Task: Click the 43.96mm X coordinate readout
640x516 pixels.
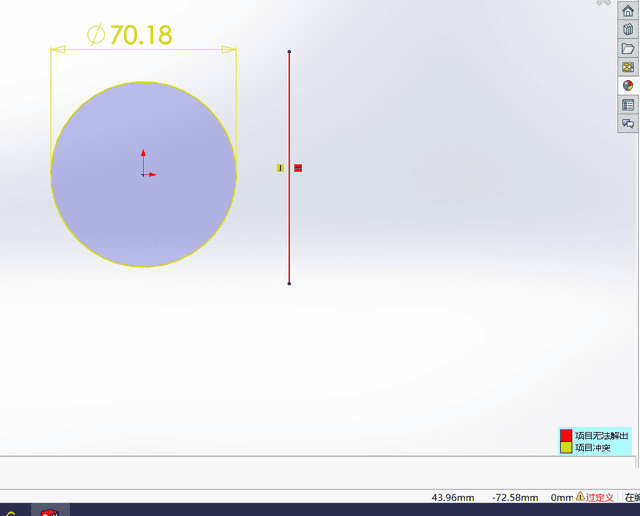Action: click(453, 498)
